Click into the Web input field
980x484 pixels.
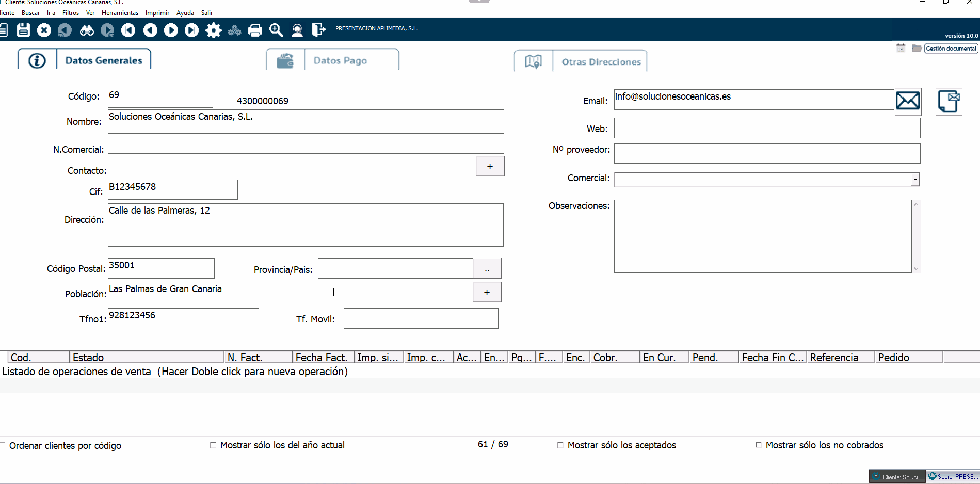[x=766, y=128]
